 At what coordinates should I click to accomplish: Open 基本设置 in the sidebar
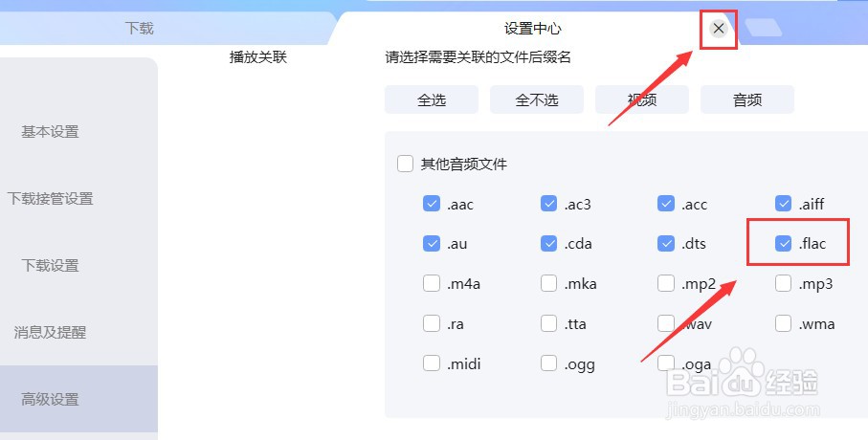coord(50,132)
